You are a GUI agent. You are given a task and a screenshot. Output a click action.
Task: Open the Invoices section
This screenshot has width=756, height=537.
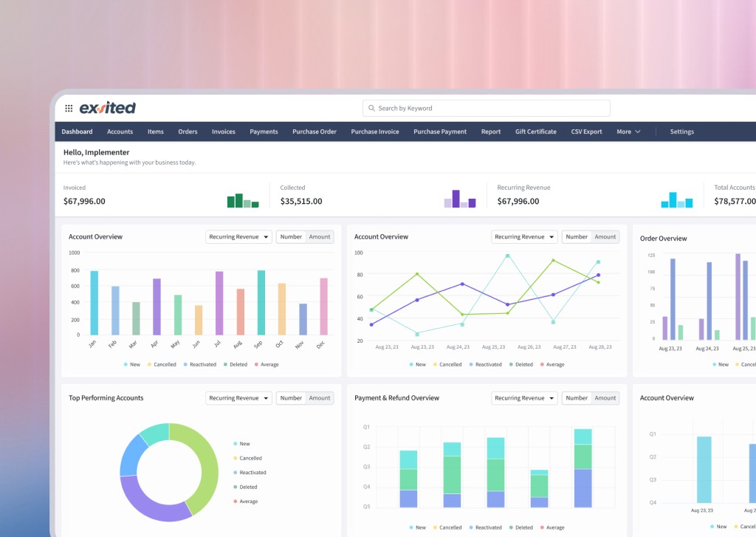tap(223, 131)
